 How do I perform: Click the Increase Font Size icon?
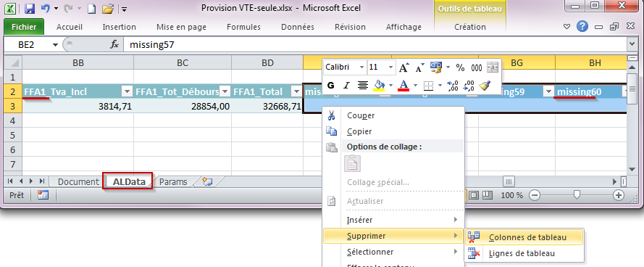tap(403, 67)
